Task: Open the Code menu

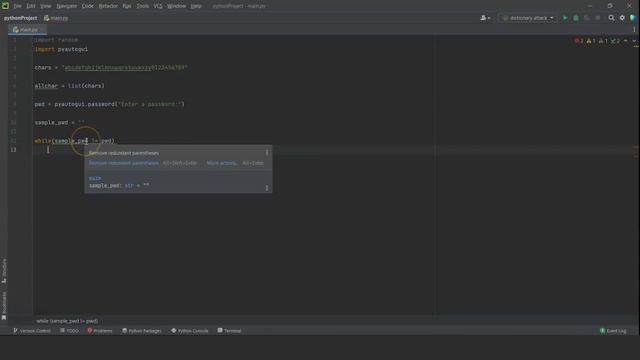Action: [x=88, y=6]
